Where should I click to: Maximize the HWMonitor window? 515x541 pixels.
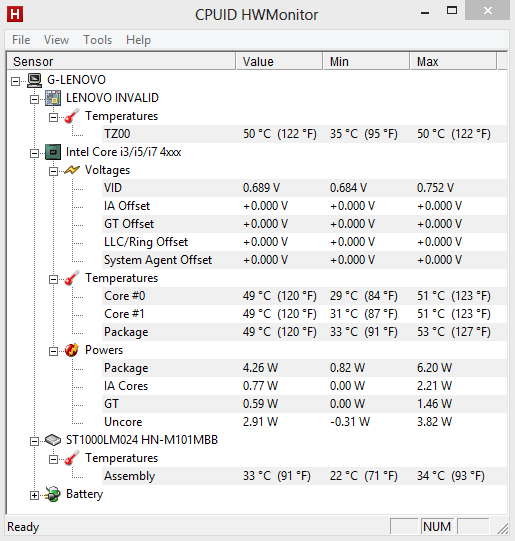[x=452, y=10]
